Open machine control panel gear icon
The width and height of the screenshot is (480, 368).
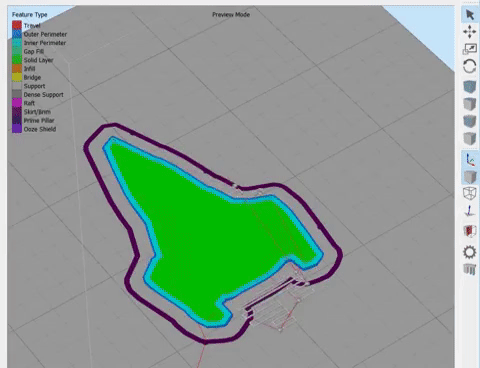(x=470, y=252)
